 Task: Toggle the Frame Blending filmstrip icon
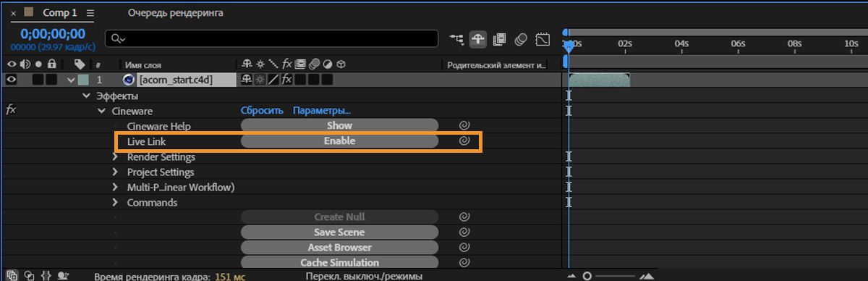pyautogui.click(x=499, y=38)
